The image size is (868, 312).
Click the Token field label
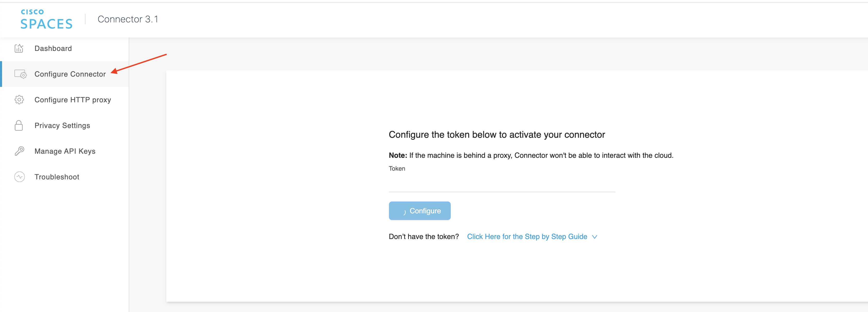click(397, 169)
